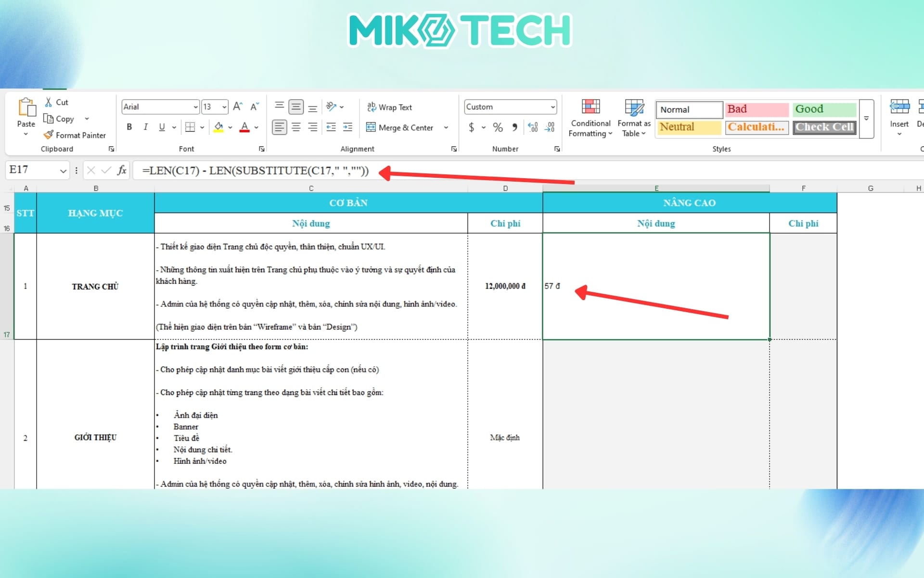Toggle Underline formatting

point(162,127)
